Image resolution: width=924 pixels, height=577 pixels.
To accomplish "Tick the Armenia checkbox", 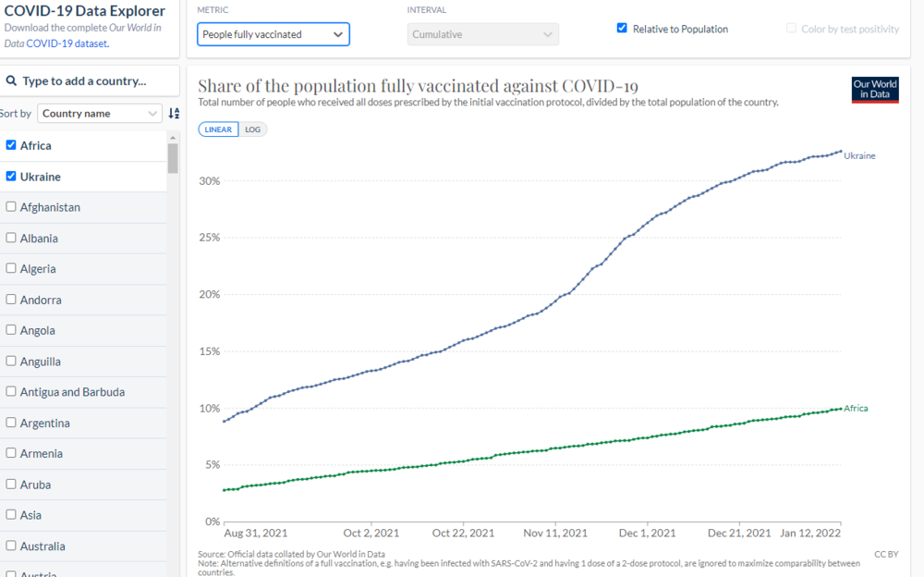I will click(x=11, y=453).
